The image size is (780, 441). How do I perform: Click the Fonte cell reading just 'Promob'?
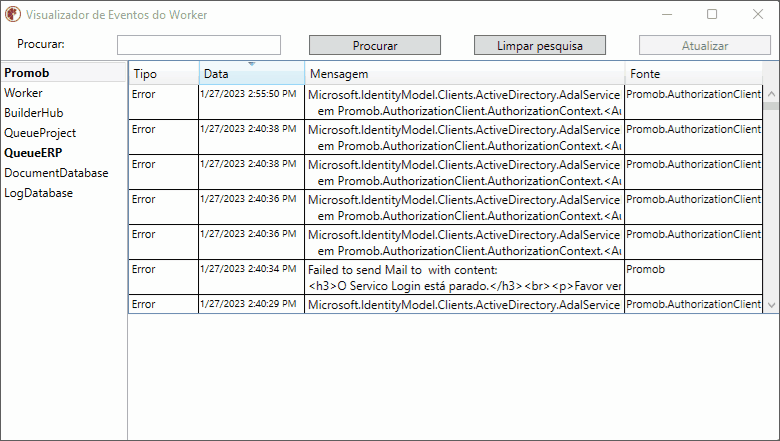point(693,277)
